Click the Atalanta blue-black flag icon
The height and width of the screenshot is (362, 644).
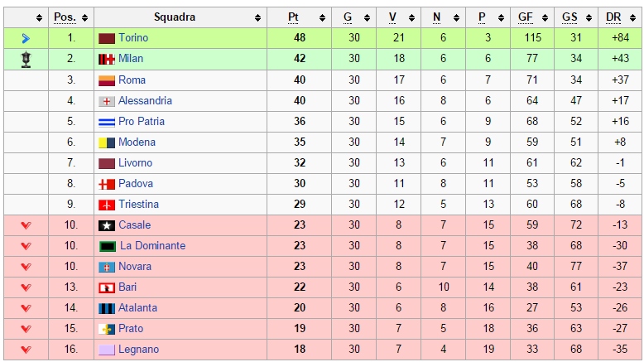pyautogui.click(x=106, y=308)
